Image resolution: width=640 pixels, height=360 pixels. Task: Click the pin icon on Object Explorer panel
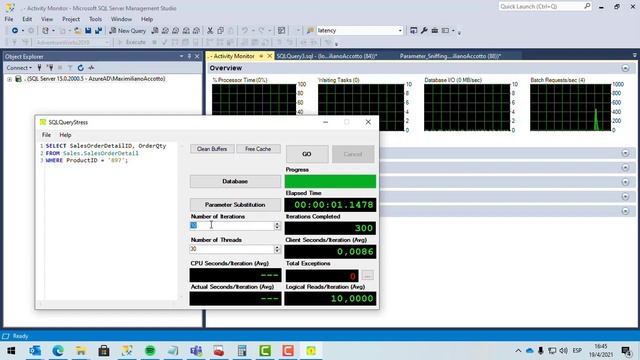coord(189,56)
